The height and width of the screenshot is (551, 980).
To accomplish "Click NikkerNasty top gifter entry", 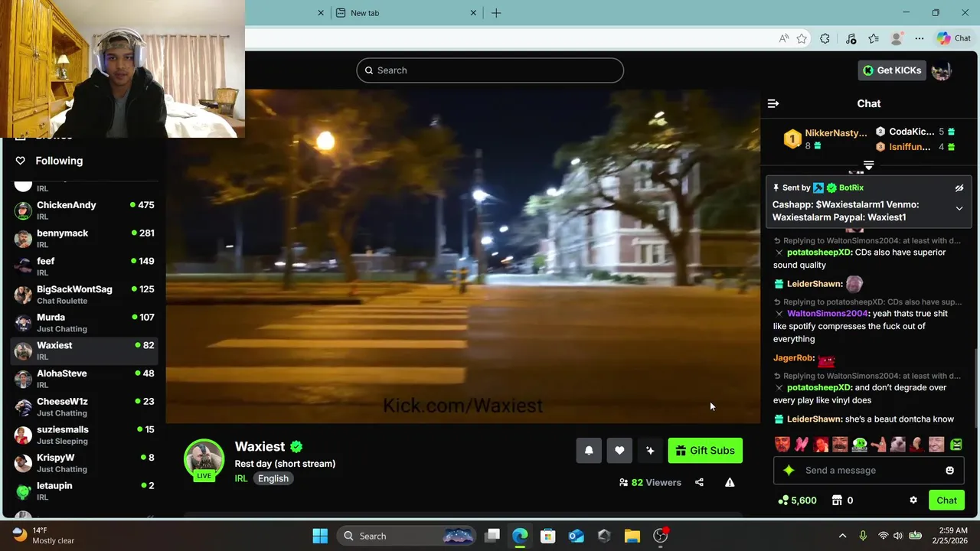I will point(825,139).
